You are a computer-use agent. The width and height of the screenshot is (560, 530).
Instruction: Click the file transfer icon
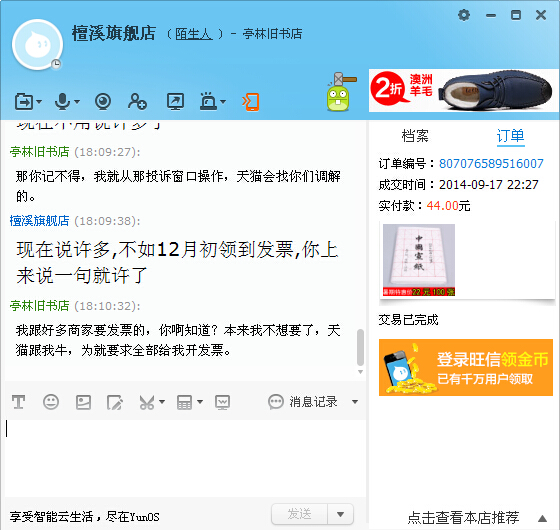coord(24,101)
